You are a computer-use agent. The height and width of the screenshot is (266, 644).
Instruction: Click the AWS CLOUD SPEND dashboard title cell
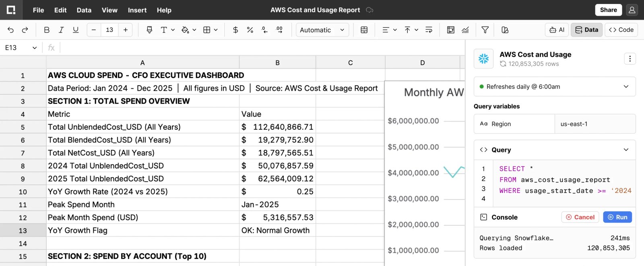click(142, 76)
